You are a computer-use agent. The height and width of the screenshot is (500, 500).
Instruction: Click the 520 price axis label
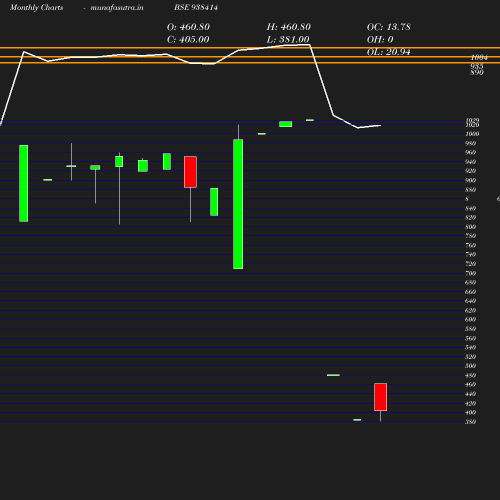(470, 357)
